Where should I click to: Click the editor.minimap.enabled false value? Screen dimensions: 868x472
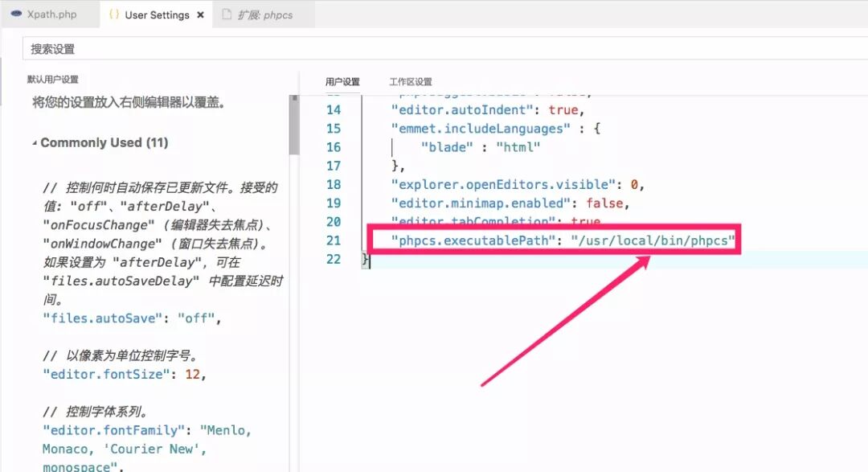[x=607, y=203]
